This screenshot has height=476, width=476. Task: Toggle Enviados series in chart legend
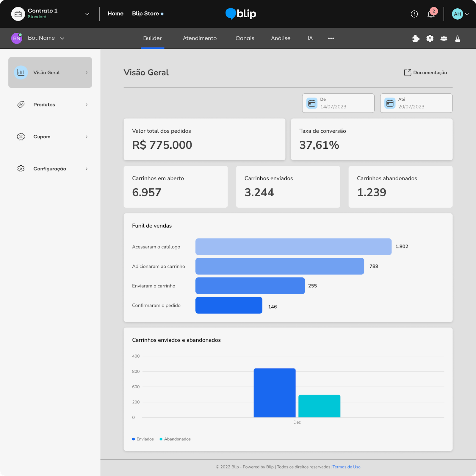(x=143, y=439)
